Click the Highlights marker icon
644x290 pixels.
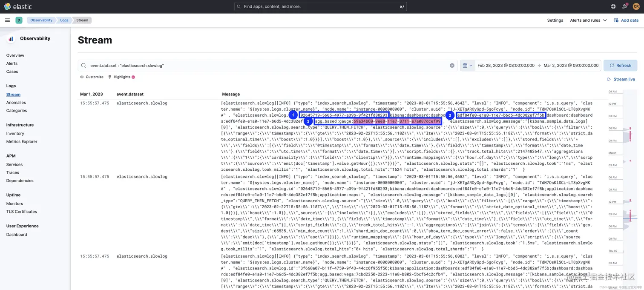coord(110,77)
